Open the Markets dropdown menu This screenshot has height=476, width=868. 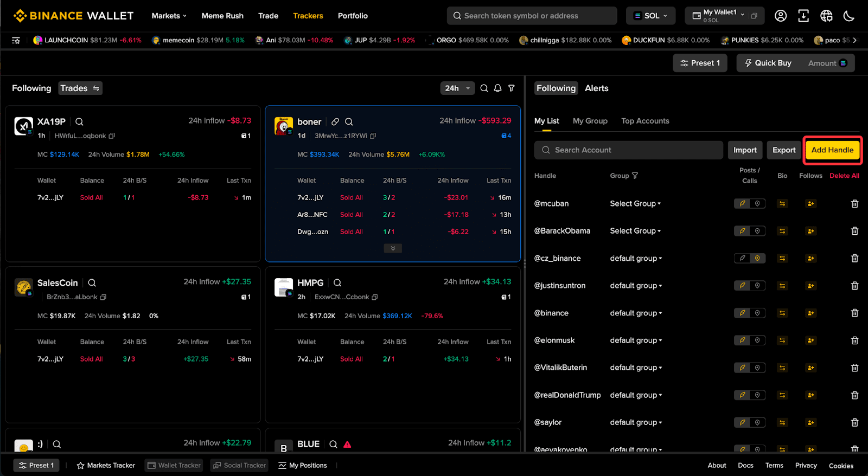click(169, 16)
